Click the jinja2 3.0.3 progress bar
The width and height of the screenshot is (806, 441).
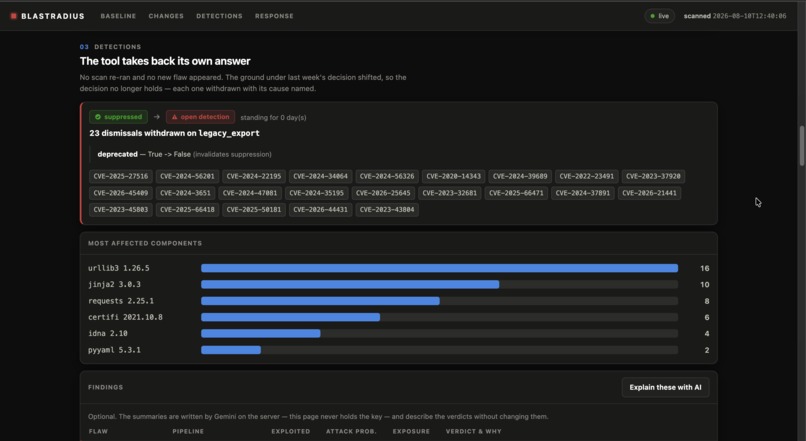pos(439,284)
